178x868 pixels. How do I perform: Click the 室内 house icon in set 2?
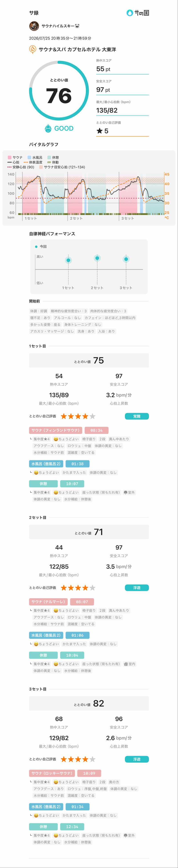(x=126, y=664)
